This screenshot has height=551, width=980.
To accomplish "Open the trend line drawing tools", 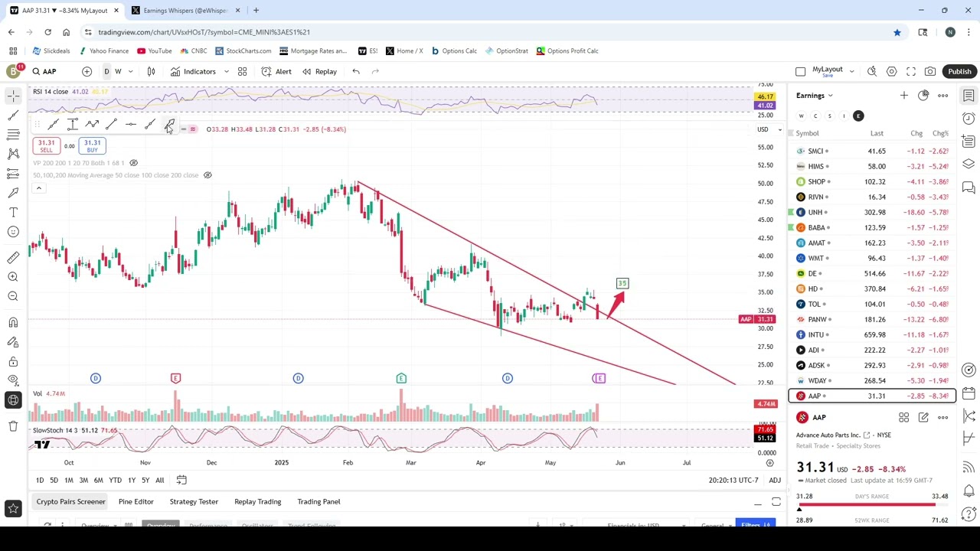I will pyautogui.click(x=13, y=115).
